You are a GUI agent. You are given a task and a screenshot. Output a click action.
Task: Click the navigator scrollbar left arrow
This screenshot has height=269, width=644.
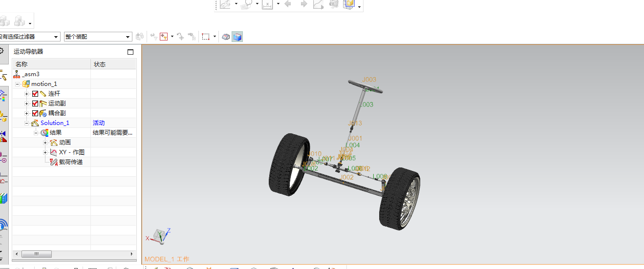click(16, 254)
